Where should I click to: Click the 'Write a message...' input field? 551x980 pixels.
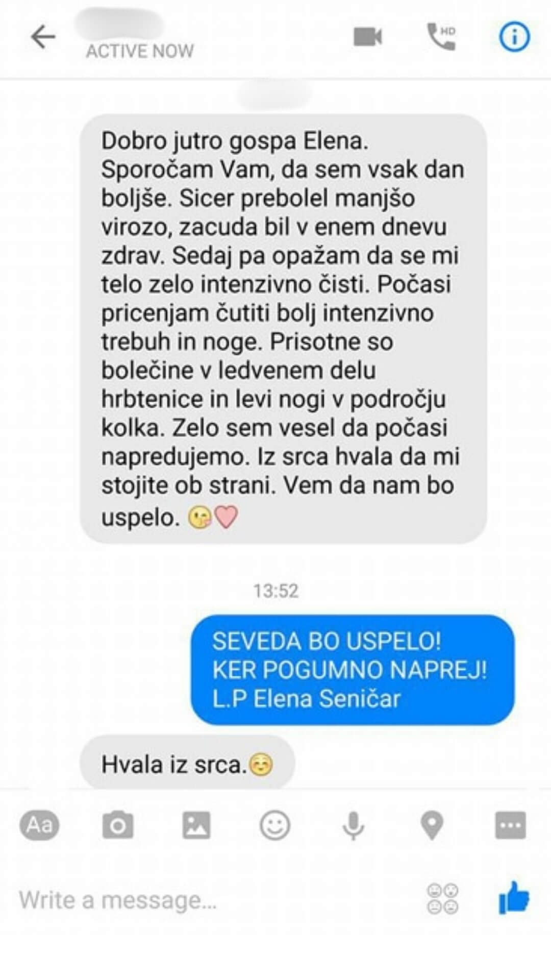tap(214, 900)
